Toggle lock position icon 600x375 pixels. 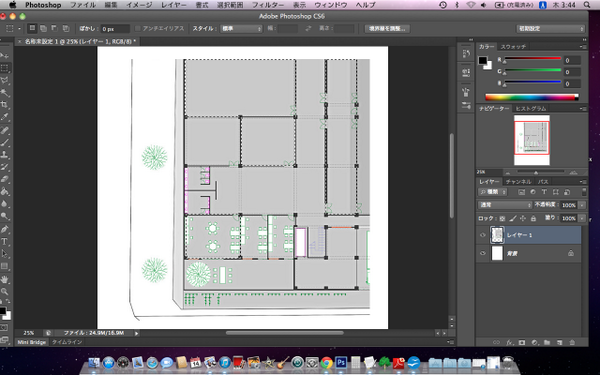coord(523,218)
